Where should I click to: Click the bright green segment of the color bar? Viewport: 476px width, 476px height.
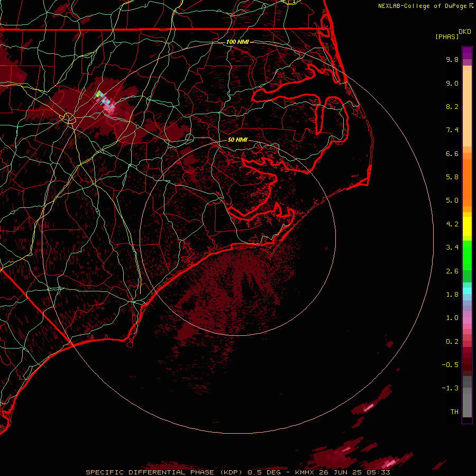(x=467, y=255)
